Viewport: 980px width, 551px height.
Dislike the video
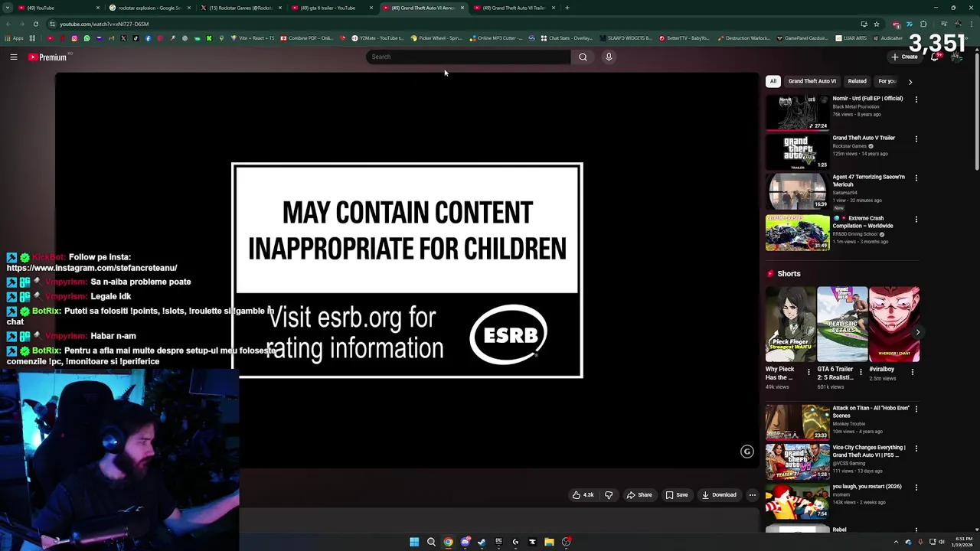(x=609, y=495)
